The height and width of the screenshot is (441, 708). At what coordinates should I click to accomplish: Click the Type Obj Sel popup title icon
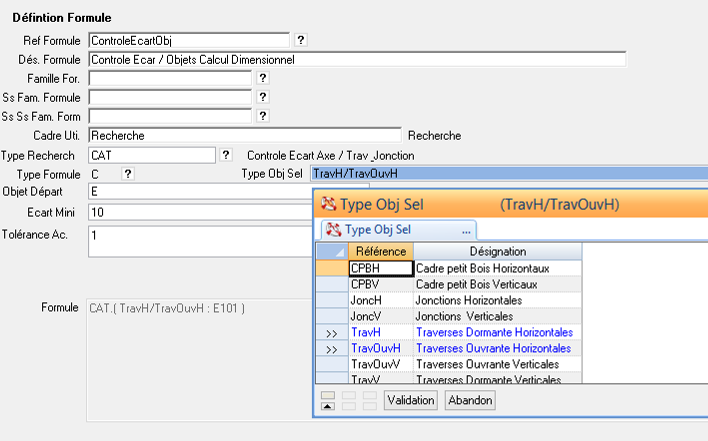328,205
